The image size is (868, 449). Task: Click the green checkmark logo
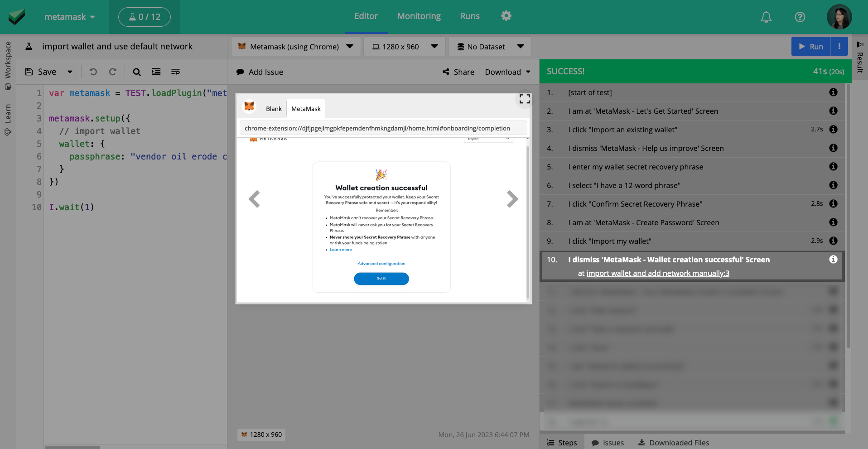[x=16, y=17]
